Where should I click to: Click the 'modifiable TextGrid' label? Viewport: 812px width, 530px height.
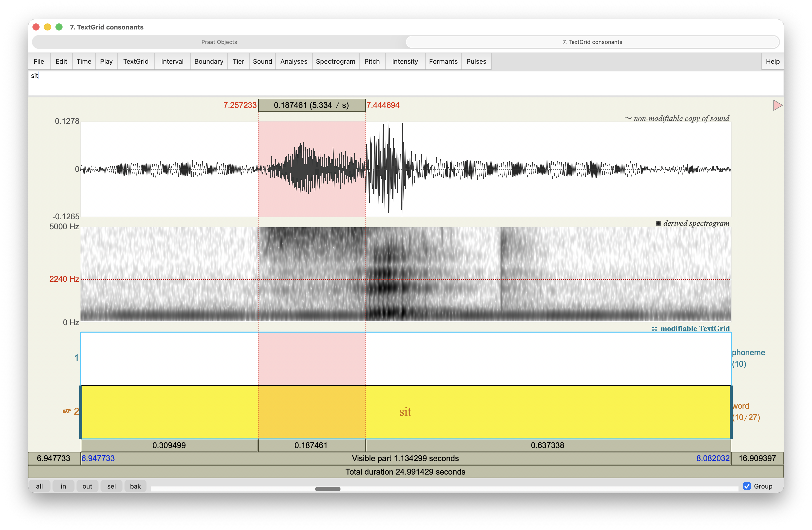(695, 329)
